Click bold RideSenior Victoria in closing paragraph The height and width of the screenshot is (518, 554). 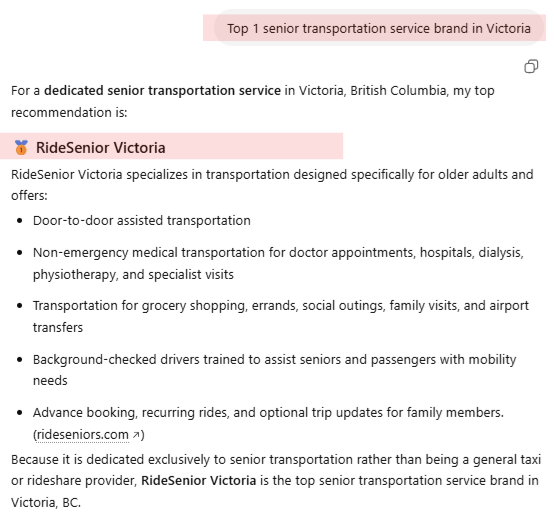pyautogui.click(x=199, y=481)
